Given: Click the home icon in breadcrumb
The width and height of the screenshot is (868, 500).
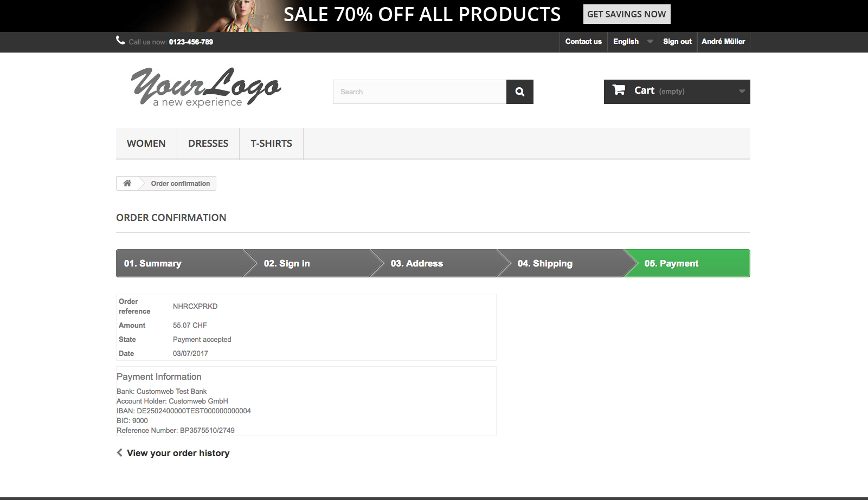Looking at the screenshot, I should pos(127,183).
